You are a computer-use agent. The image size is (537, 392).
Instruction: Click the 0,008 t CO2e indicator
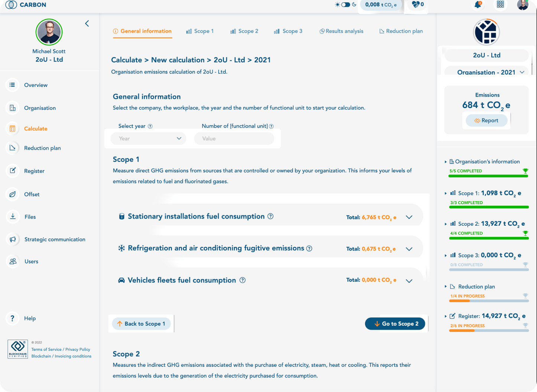(381, 5)
